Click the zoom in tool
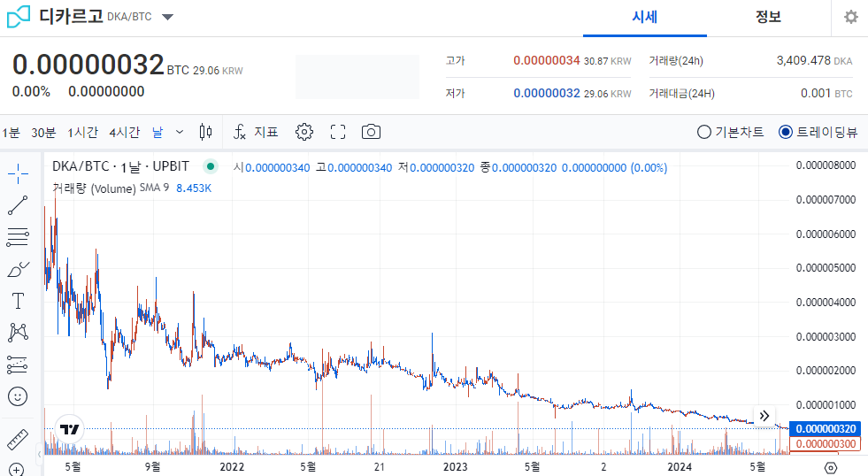The width and height of the screenshot is (868, 476). (17, 470)
